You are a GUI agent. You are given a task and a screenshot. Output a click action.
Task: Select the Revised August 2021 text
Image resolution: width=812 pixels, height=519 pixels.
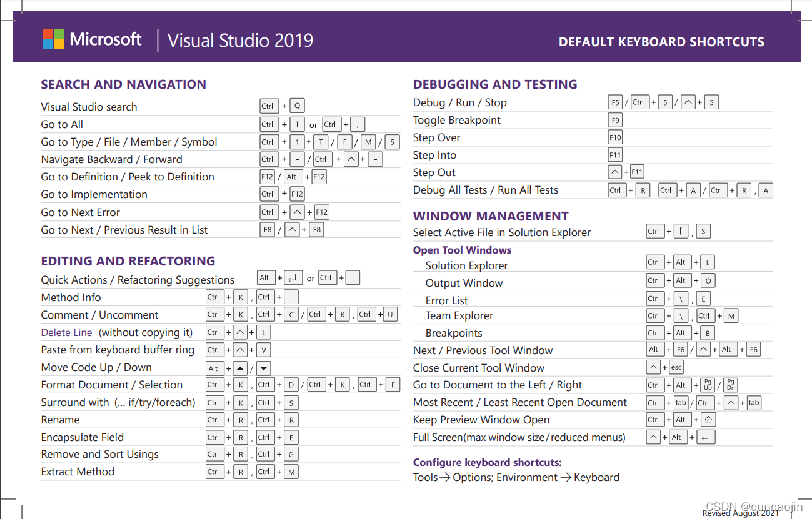740,513
